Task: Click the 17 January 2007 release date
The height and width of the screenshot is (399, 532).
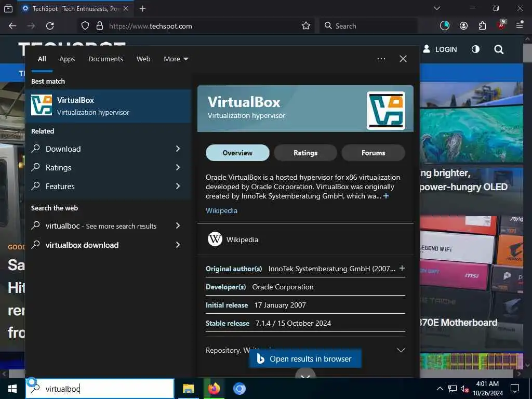Action: tap(280, 305)
